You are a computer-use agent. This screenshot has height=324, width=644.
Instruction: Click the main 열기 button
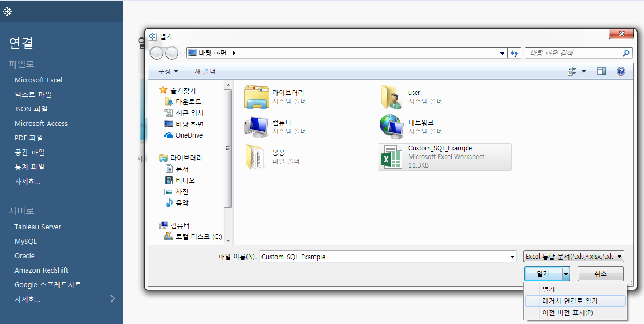(x=543, y=274)
